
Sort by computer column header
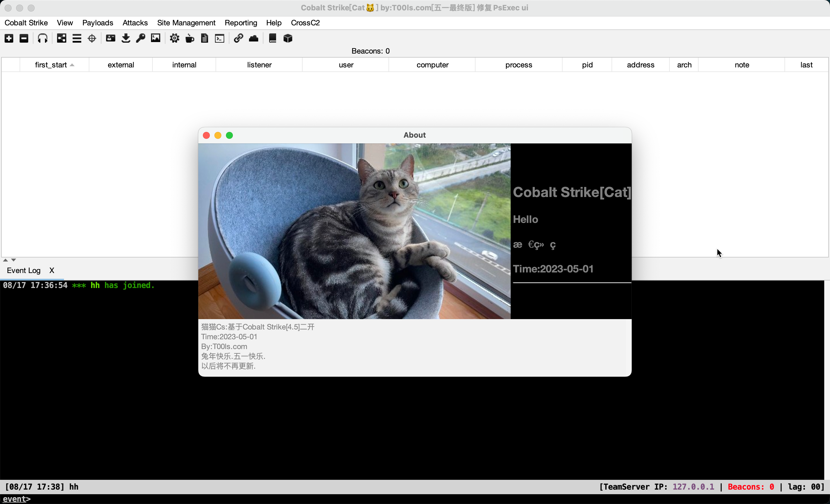[433, 65]
